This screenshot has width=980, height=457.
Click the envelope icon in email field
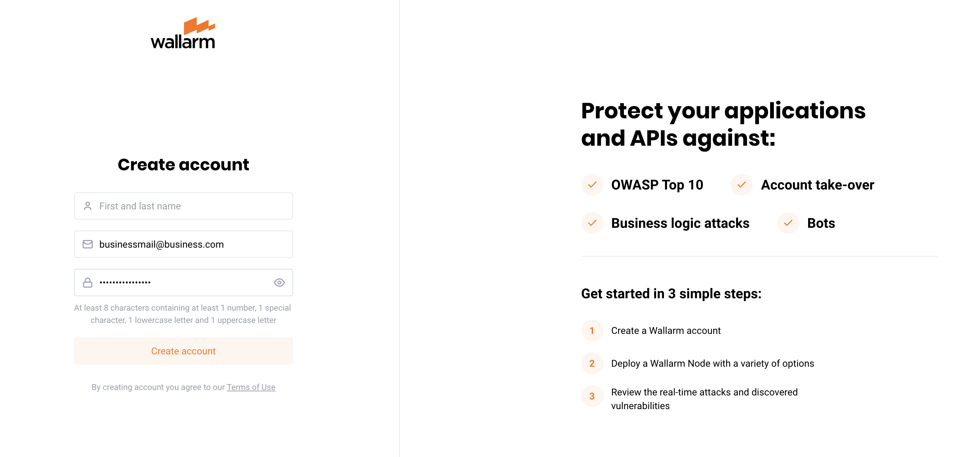[88, 245]
